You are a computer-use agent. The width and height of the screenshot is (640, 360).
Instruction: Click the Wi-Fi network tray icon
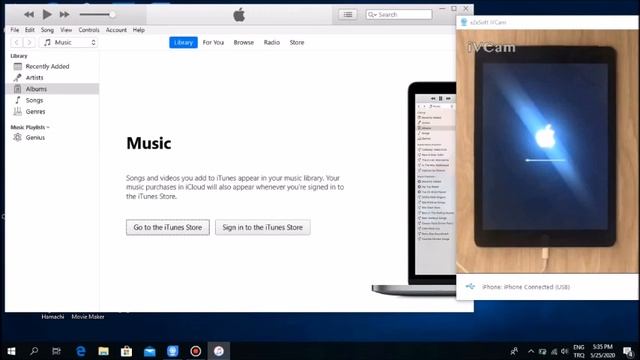[554, 351]
